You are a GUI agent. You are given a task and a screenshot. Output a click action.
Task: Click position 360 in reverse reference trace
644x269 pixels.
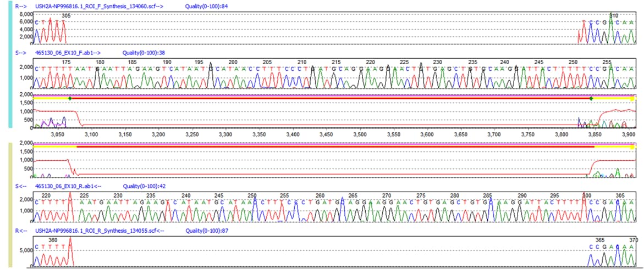53,240
